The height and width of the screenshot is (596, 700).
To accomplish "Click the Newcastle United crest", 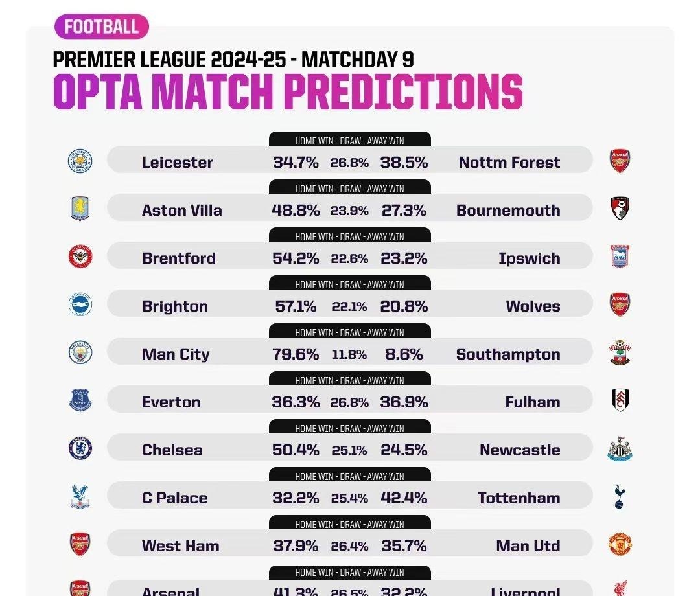I will click(x=620, y=449).
